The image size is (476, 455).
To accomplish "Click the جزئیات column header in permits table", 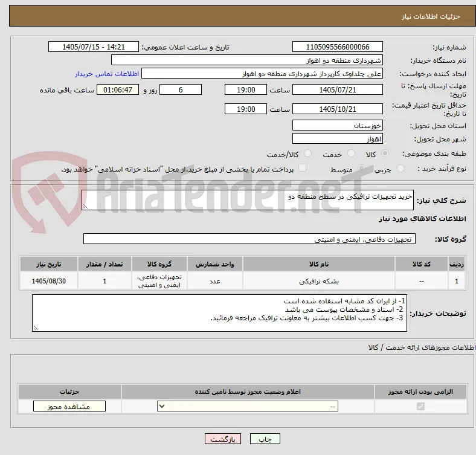I will click(69, 392).
